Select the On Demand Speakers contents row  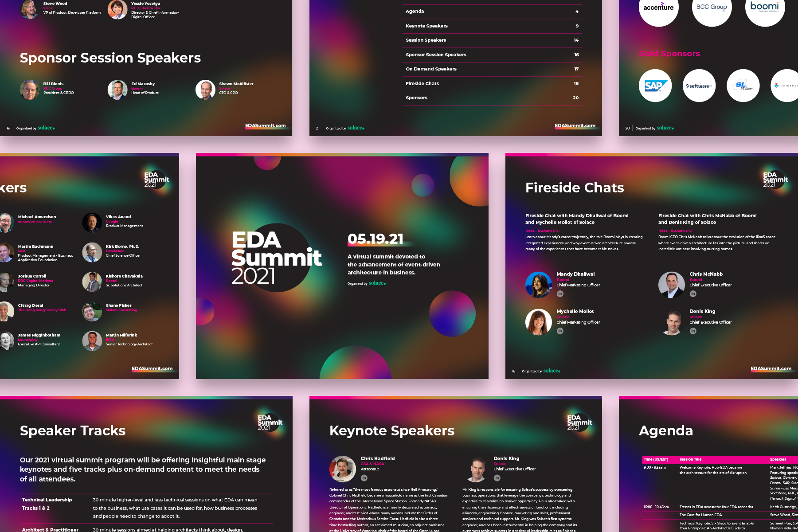click(492, 69)
